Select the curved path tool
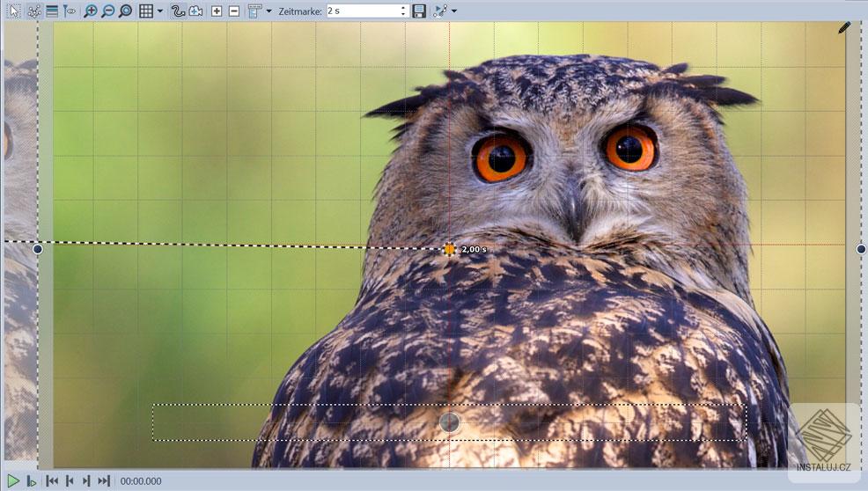The image size is (868, 491). 178,11
